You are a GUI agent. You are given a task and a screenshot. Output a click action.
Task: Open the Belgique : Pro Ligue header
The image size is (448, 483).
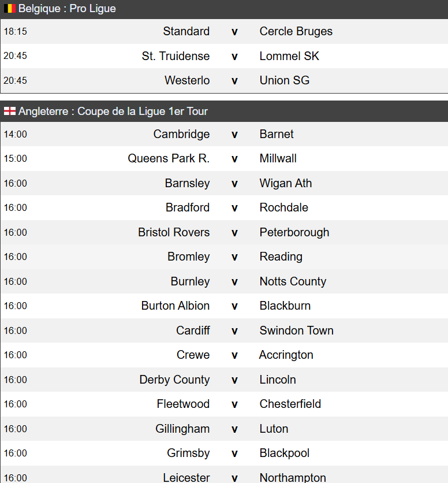click(x=224, y=9)
